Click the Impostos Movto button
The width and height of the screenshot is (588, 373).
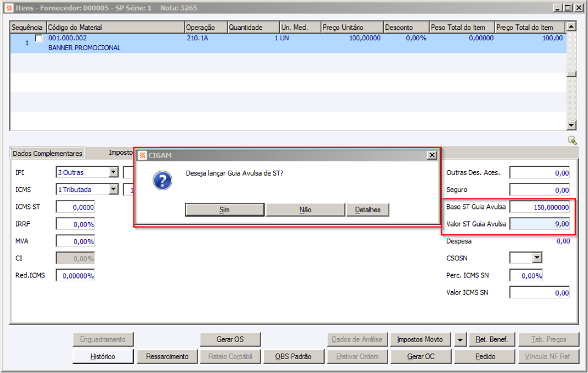pos(420,340)
